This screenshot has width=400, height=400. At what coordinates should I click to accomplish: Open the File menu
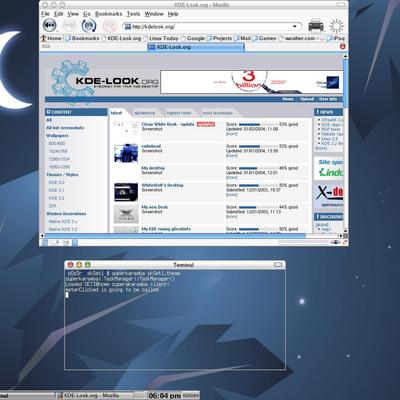coord(45,14)
